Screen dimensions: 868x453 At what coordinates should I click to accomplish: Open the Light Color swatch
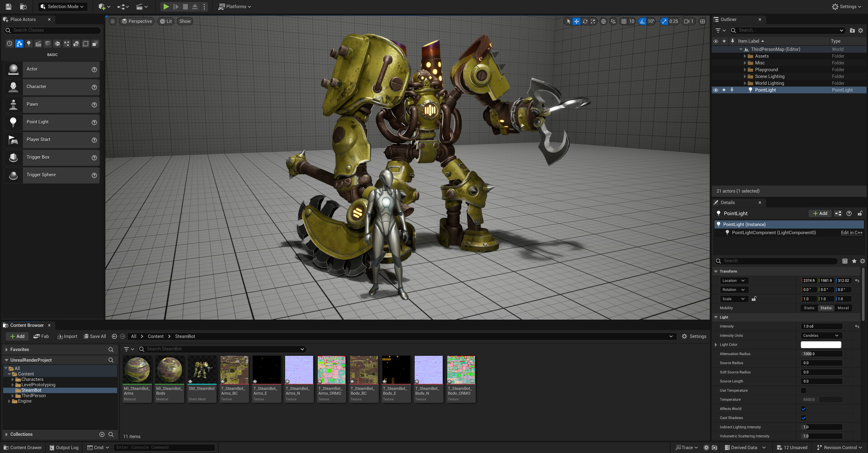tap(821, 344)
